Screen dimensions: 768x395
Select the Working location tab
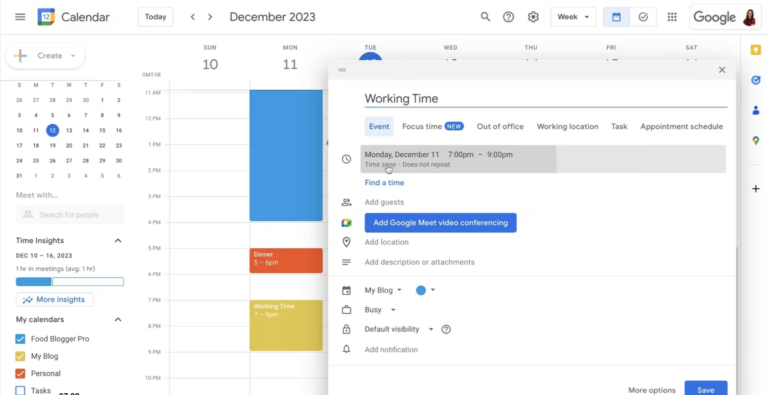pos(568,126)
